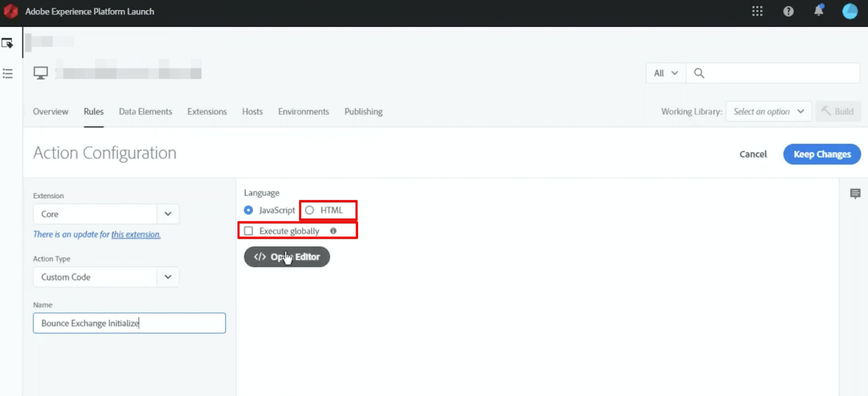
Task: Click the Open Editor button
Action: (286, 257)
